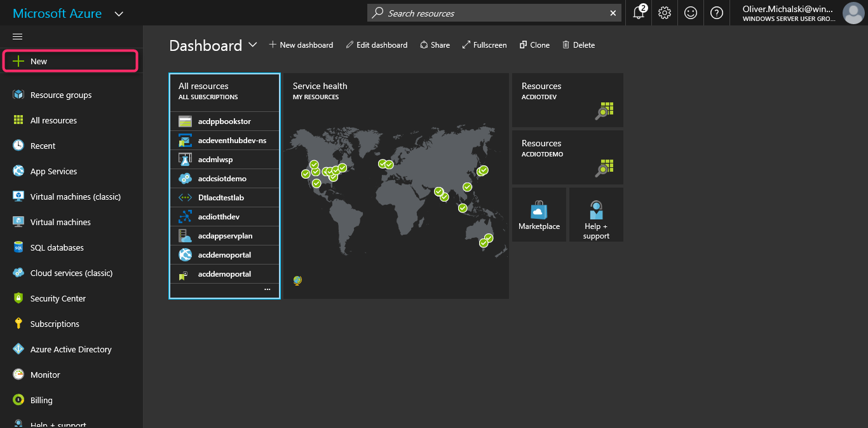Open acdiotthdev resource
The image size is (868, 428).
[224, 217]
